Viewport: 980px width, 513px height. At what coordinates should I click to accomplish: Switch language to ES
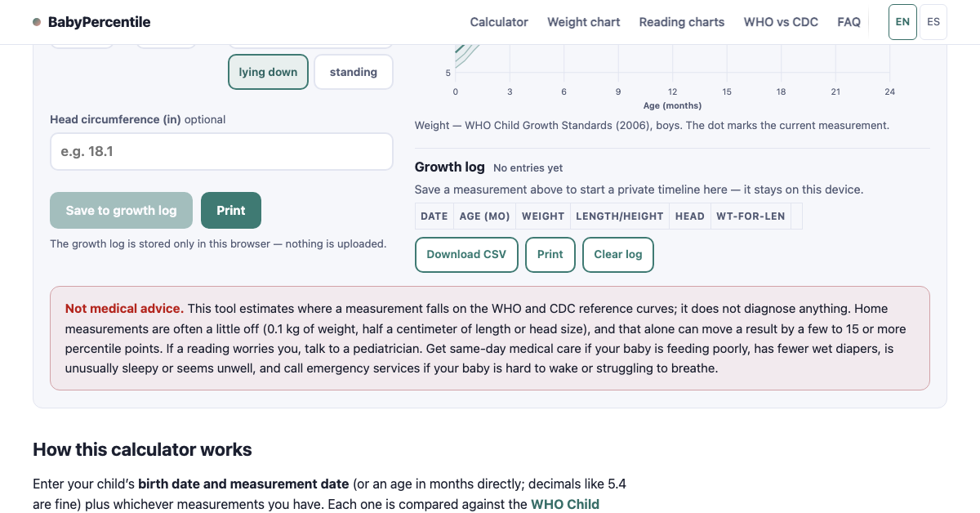933,22
